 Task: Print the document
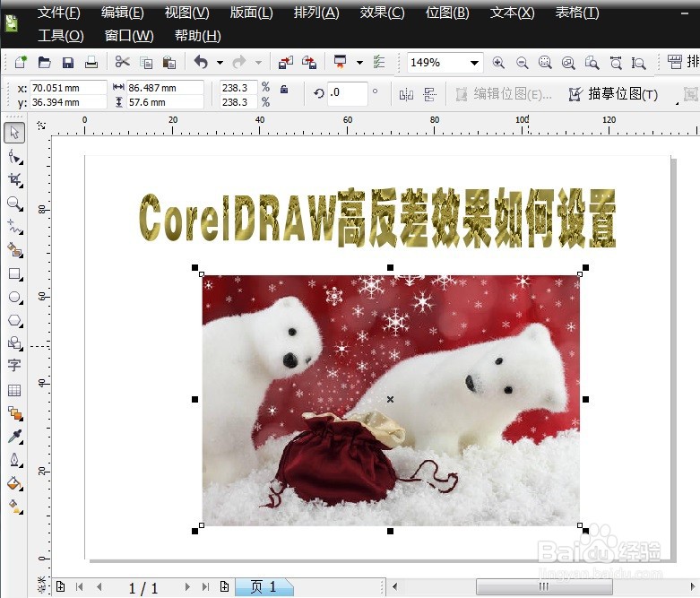click(91, 62)
